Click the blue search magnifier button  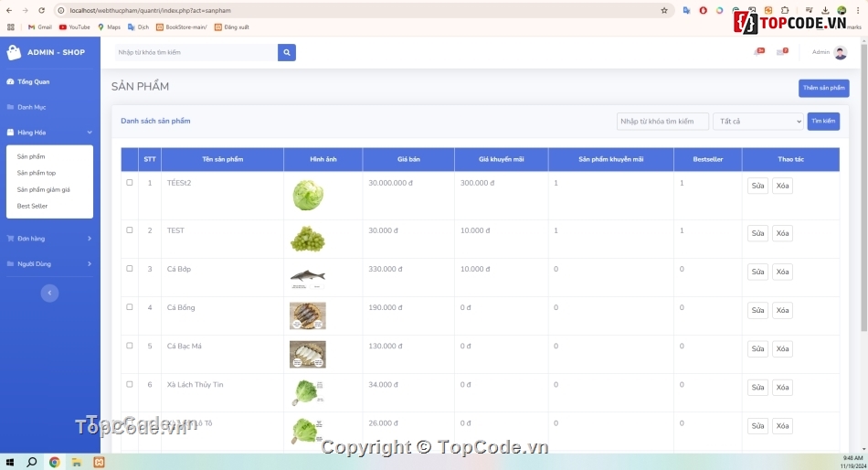286,52
